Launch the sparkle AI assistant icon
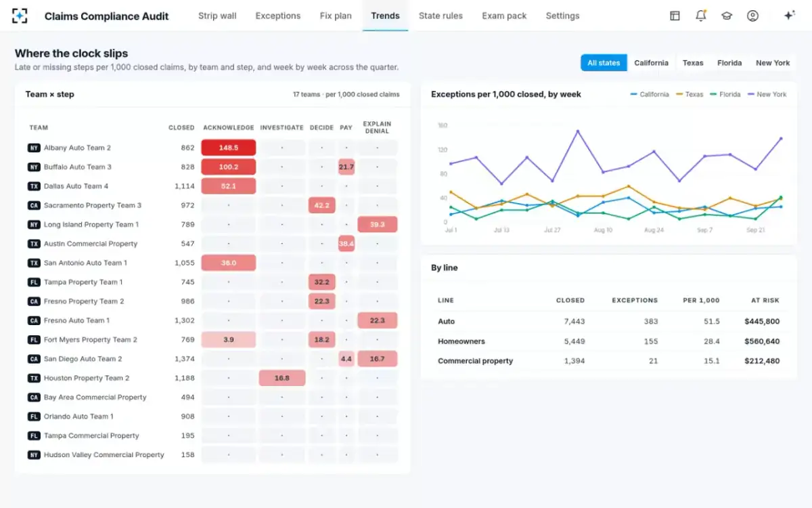Image resolution: width=812 pixels, height=508 pixels. point(789,16)
